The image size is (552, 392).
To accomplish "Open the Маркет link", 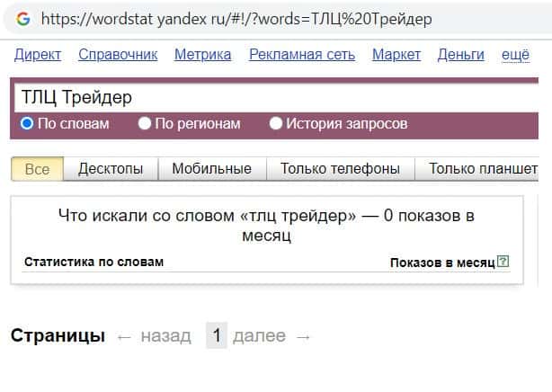I will coord(396,55).
